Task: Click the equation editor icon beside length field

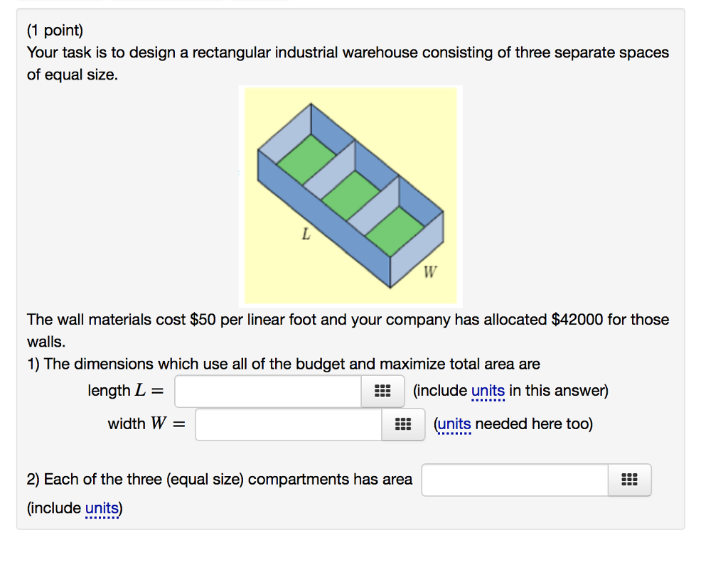Action: tap(382, 391)
